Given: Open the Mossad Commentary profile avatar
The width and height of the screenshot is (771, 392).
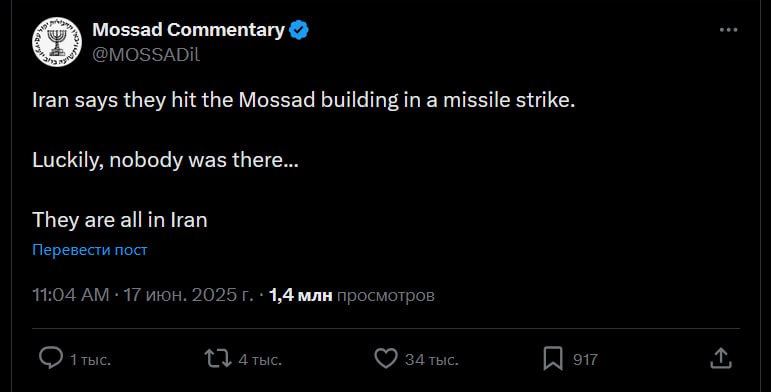Looking at the screenshot, I should point(57,42).
